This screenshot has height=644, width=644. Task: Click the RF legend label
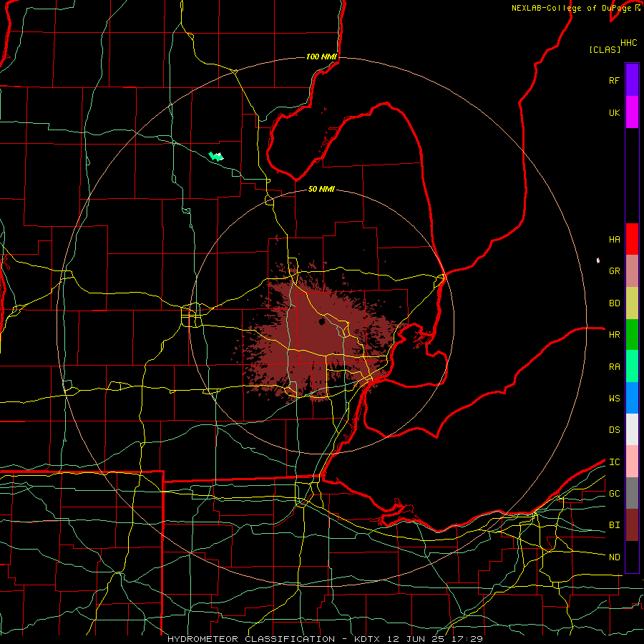click(614, 80)
